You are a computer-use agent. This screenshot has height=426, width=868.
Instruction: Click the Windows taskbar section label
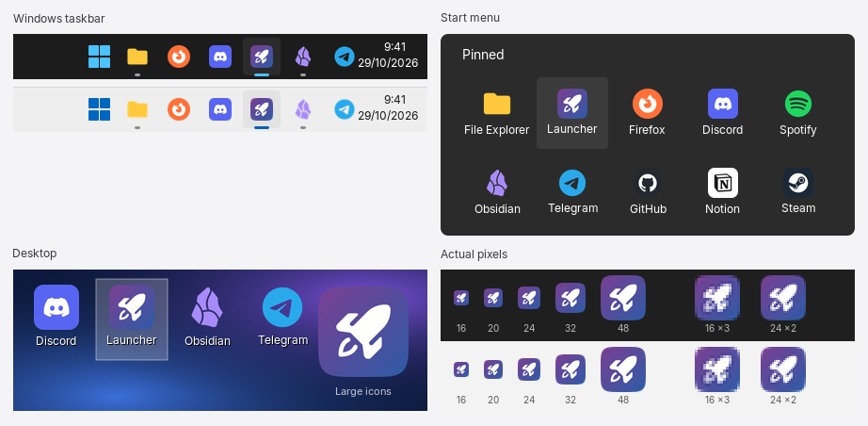[58, 18]
